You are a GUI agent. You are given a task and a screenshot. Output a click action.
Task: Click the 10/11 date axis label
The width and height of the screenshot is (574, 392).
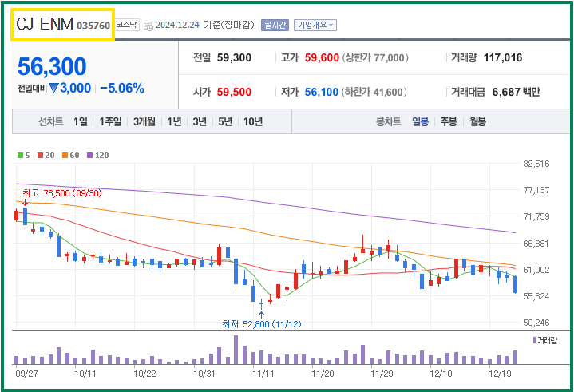pyautogui.click(x=85, y=374)
